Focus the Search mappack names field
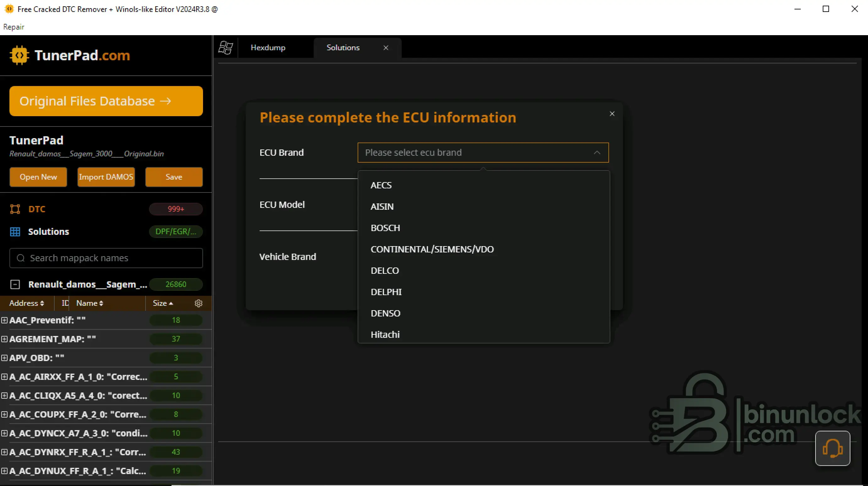868x486 pixels. tap(106, 258)
